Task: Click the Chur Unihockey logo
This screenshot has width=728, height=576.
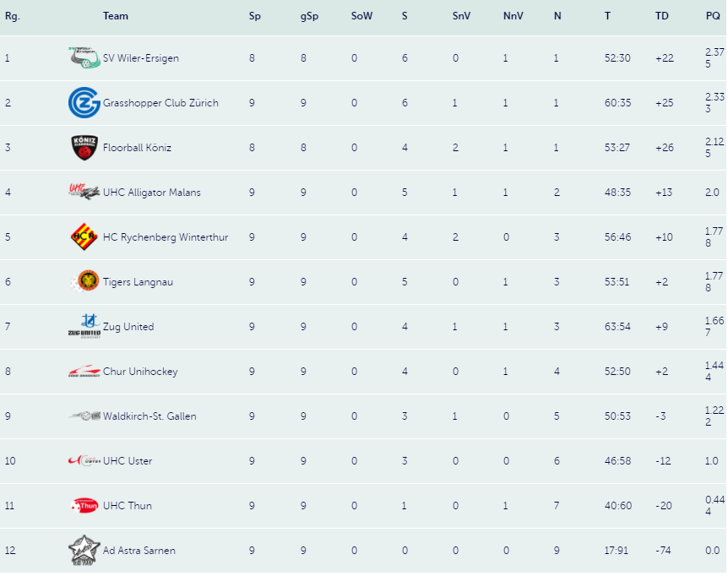Action: point(84,371)
